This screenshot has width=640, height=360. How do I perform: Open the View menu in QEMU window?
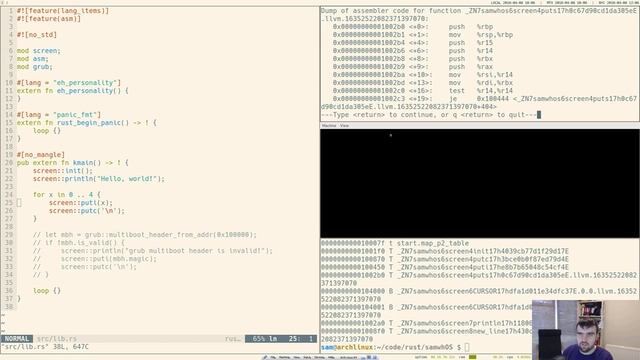pos(344,126)
